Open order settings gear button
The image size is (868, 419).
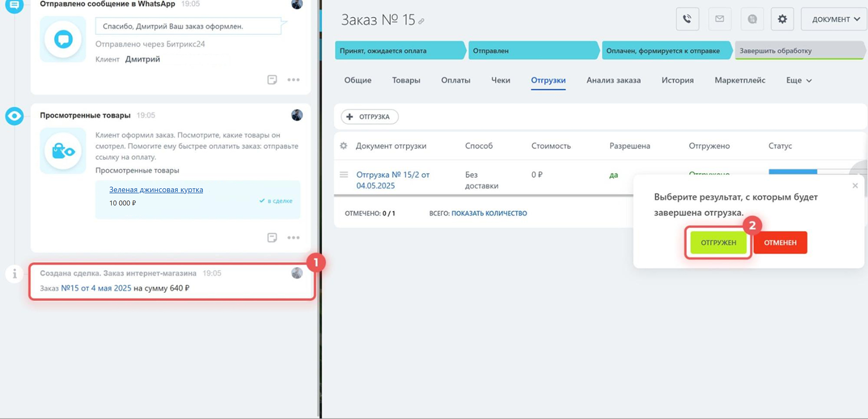point(782,19)
